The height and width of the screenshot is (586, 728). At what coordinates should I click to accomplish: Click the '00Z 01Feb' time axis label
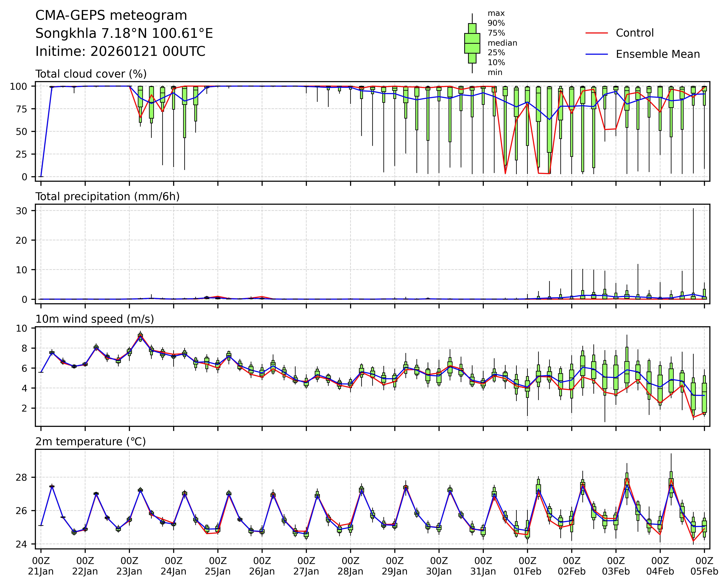tap(527, 566)
